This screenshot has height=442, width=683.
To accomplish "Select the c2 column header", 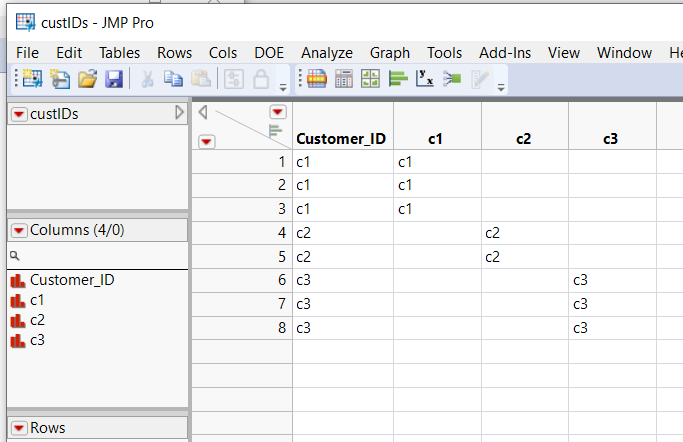I will 523,139.
